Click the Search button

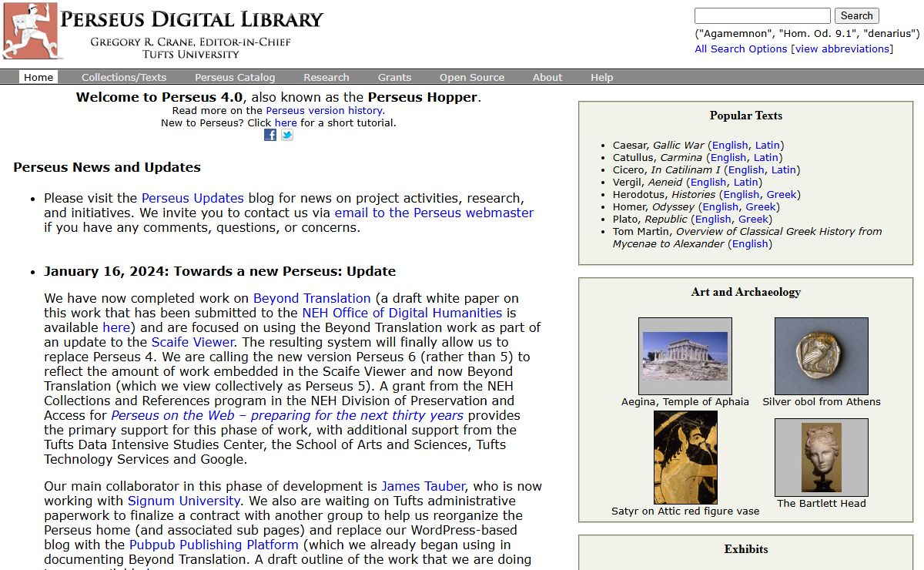point(856,15)
